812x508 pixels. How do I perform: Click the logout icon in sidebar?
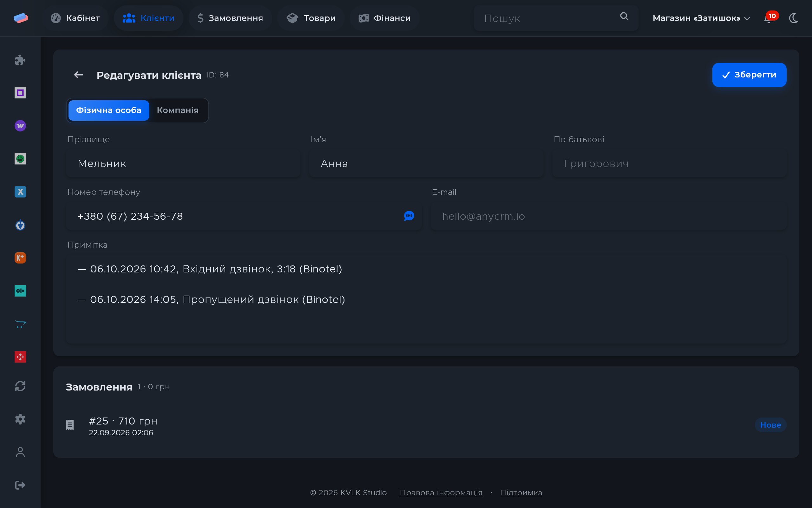tap(20, 485)
